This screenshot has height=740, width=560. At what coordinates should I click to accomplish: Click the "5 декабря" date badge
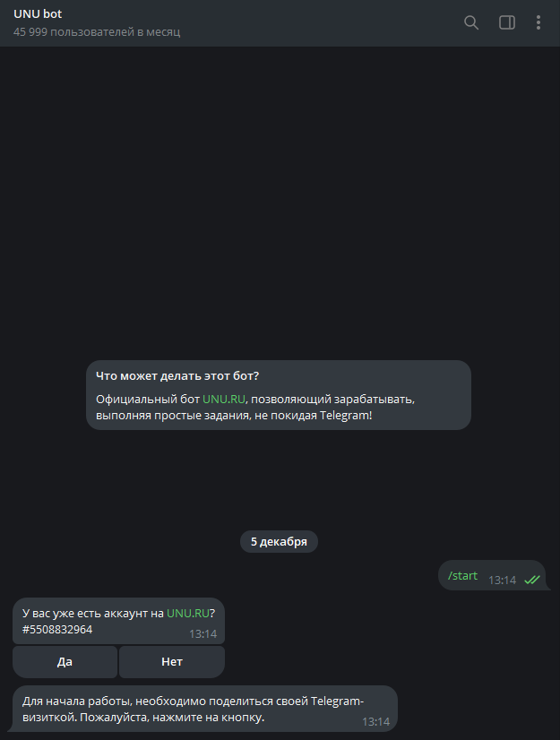[x=279, y=542]
